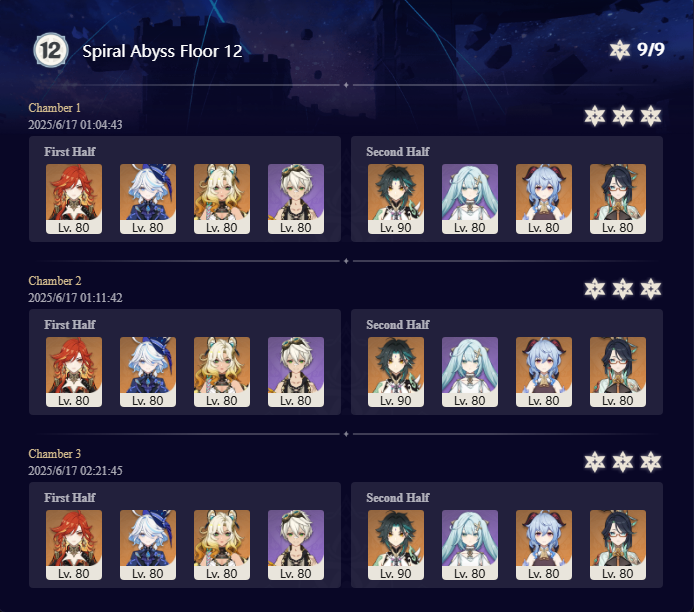The width and height of the screenshot is (694, 612).
Task: Select red-haired character in Chamber 1 First Half
Action: coord(74,199)
